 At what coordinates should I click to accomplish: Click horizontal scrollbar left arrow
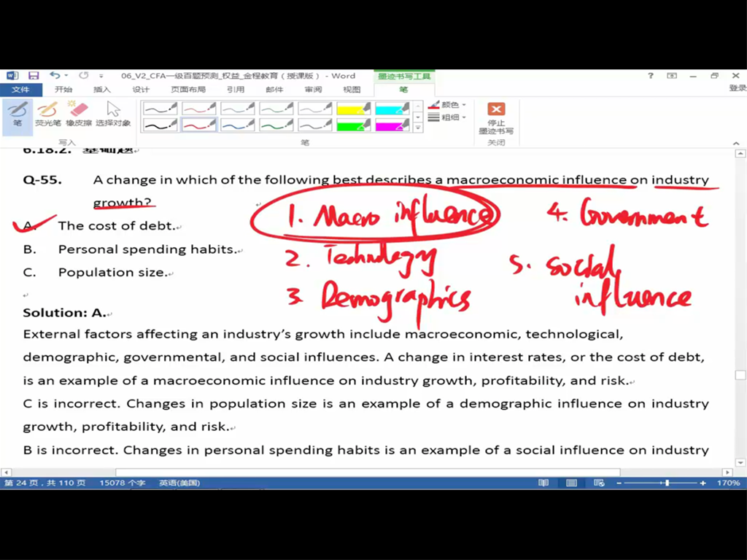coord(6,472)
